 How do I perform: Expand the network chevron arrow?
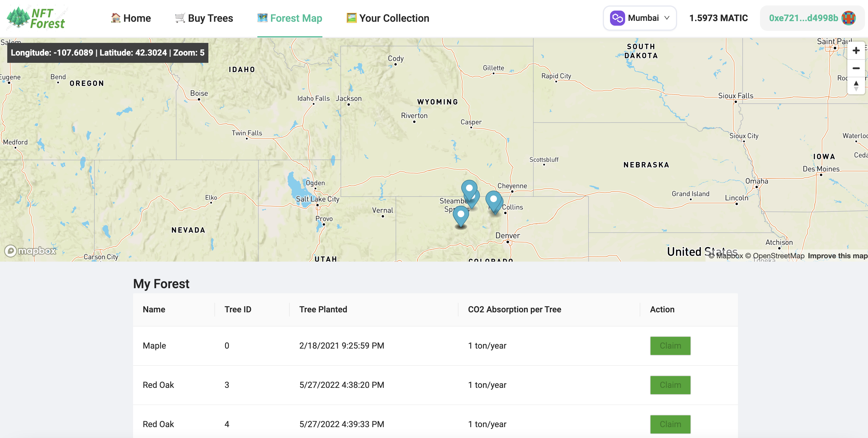click(x=667, y=18)
